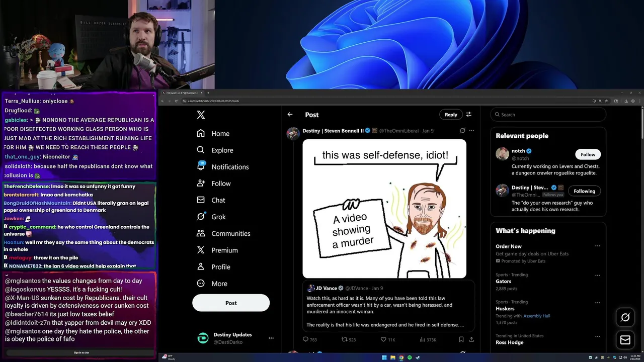This screenshot has width=644, height=362.
Task: Open Notifications in the sidebar
Action: click(223, 166)
